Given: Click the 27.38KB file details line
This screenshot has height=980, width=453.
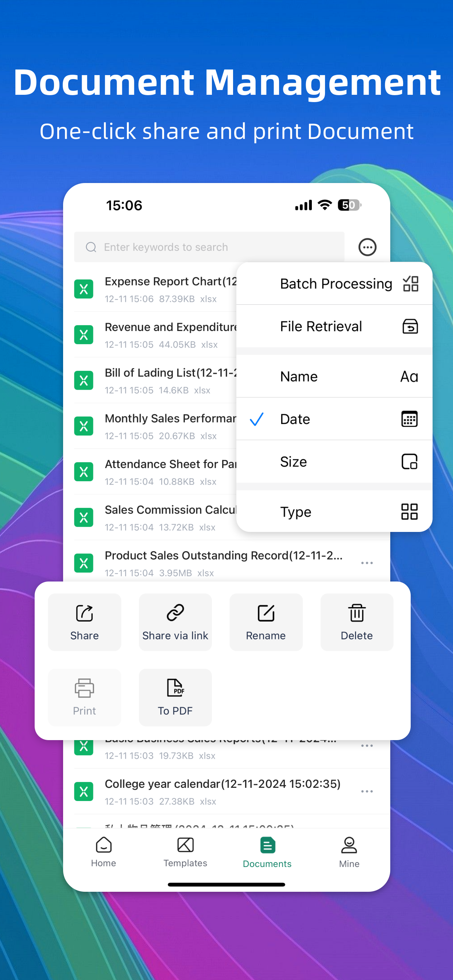Looking at the screenshot, I should pos(160,801).
